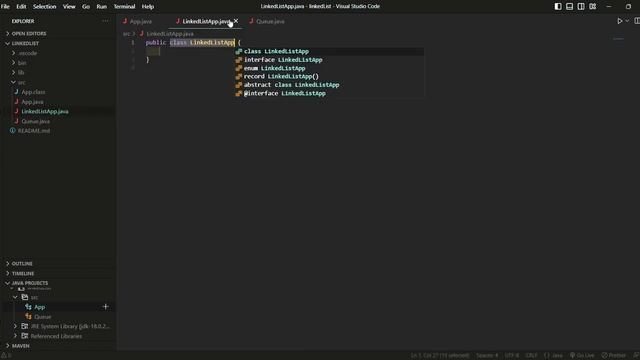The height and width of the screenshot is (360, 640).
Task: Open the Edit menu
Action: click(x=21, y=7)
